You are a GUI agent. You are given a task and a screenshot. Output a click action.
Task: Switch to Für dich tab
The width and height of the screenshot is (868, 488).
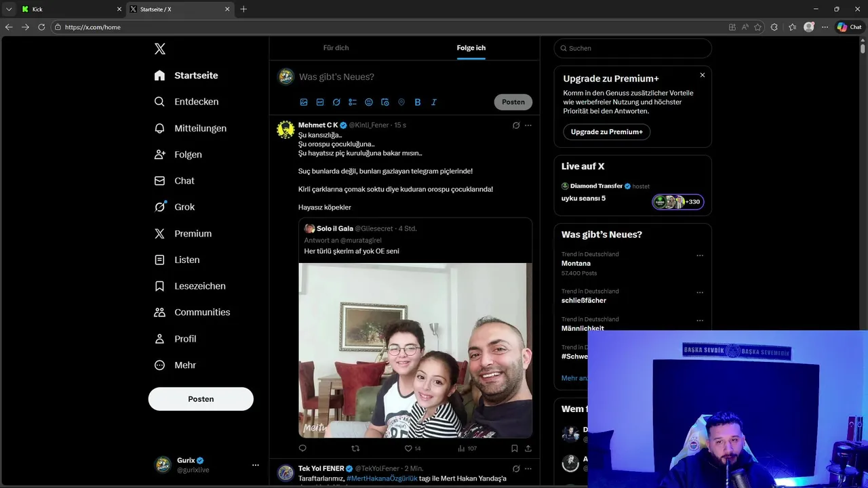(336, 48)
